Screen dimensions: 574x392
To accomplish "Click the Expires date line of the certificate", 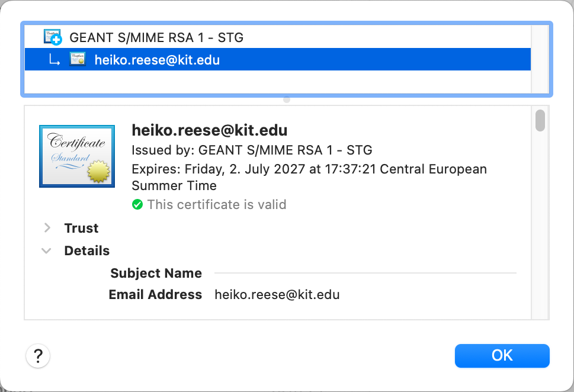I will tap(309, 177).
